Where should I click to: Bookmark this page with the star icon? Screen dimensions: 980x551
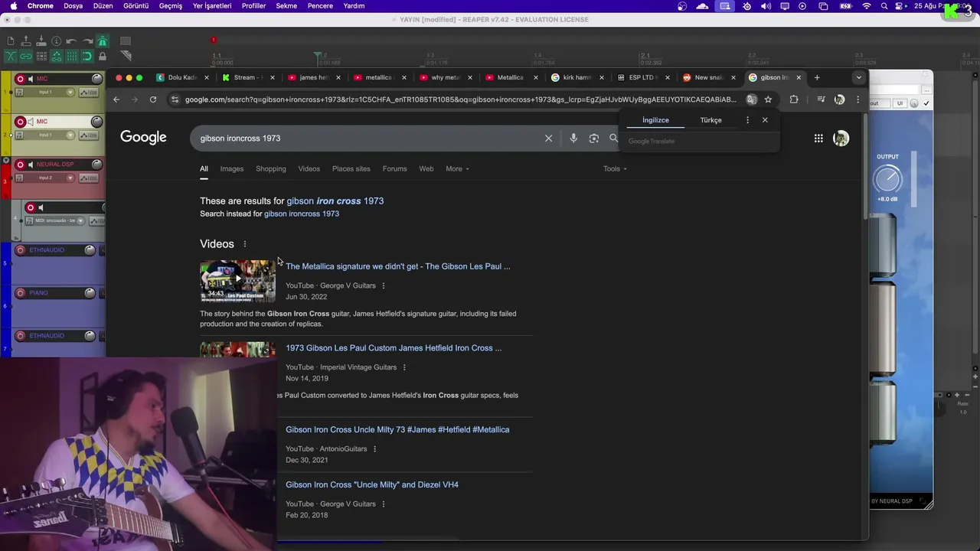[768, 99]
